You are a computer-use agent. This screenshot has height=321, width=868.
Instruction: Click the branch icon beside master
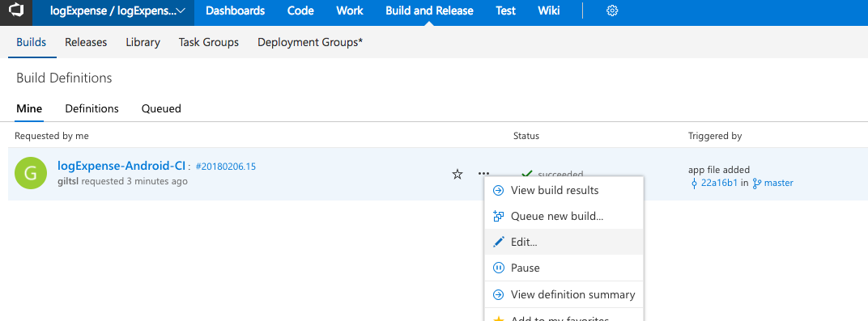757,183
